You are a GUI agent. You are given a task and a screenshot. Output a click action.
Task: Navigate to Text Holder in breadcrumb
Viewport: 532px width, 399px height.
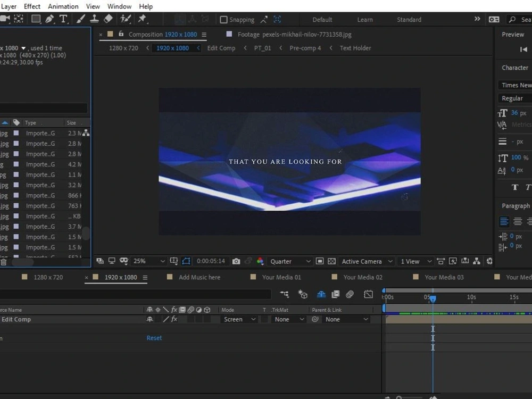coord(355,48)
